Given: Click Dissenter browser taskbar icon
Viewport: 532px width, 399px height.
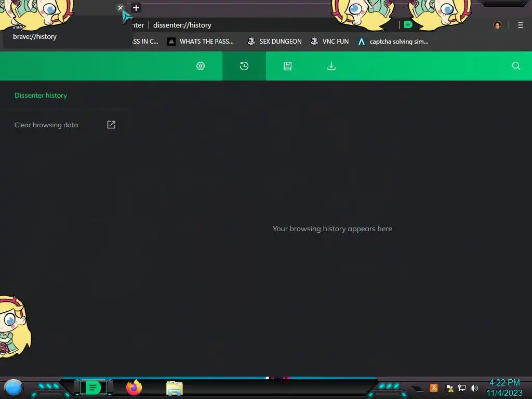Looking at the screenshot, I should [94, 388].
